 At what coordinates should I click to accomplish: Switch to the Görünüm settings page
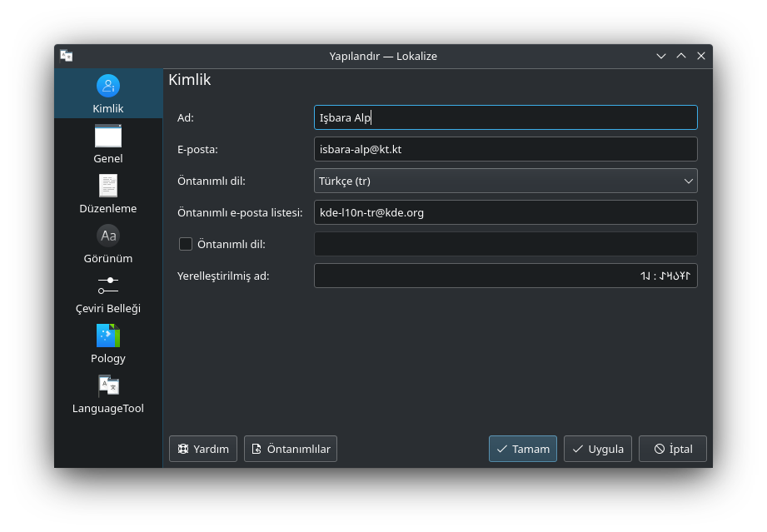click(x=108, y=243)
